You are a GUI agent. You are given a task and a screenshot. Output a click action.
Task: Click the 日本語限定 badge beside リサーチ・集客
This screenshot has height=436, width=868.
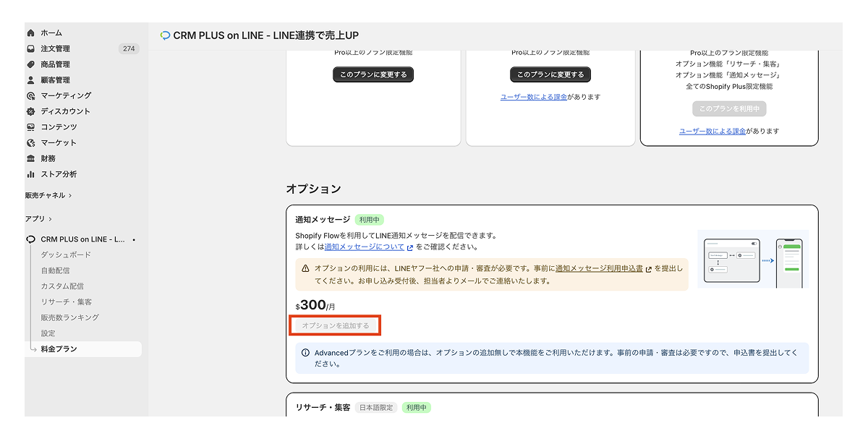[x=376, y=408]
